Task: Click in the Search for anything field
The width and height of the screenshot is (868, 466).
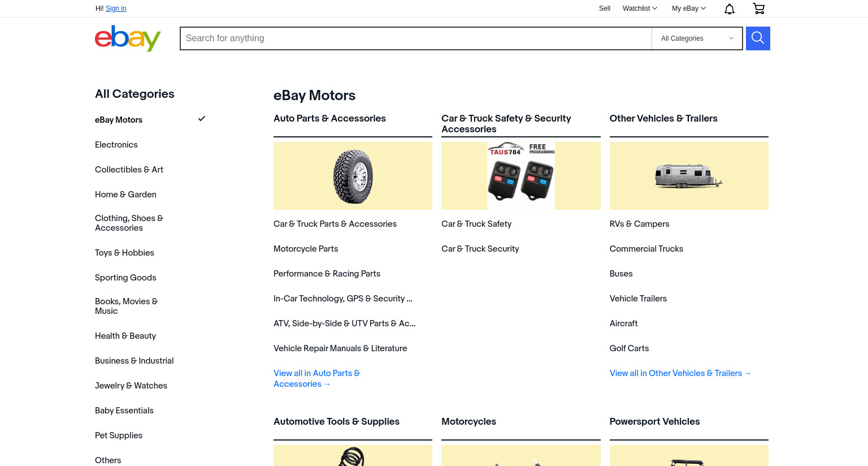Action: 416,38
